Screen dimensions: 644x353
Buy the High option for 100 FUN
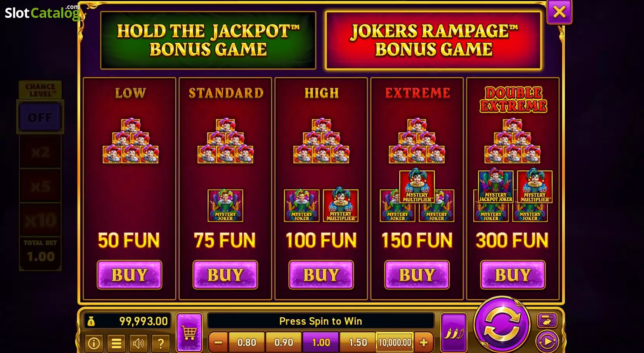(x=321, y=275)
